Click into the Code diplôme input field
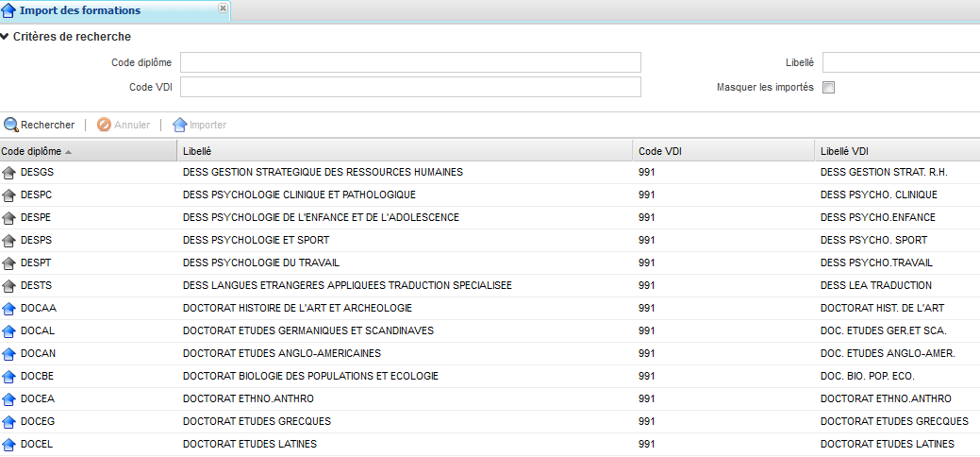 (x=410, y=63)
